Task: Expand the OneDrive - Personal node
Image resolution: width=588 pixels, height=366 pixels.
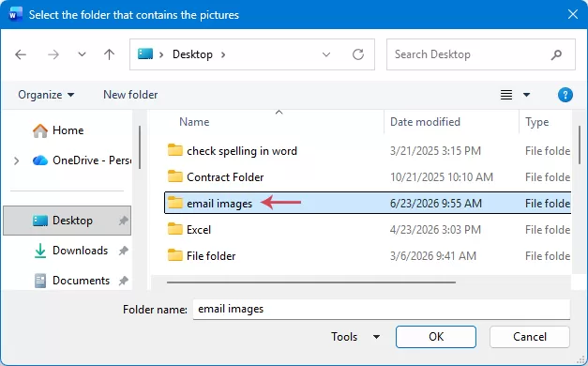Action: [17, 160]
